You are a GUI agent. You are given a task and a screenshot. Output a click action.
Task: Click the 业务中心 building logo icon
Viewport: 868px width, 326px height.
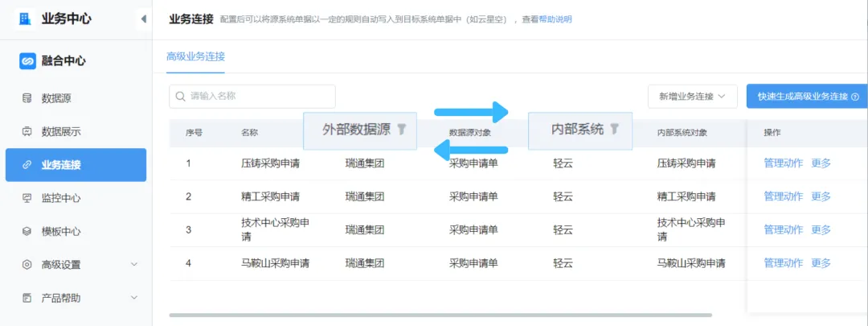pos(26,19)
